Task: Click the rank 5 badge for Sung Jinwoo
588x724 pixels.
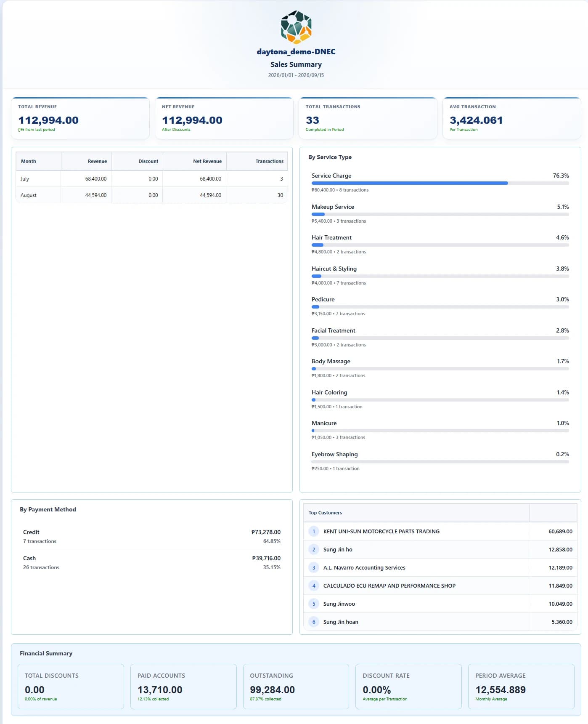Action: coord(314,604)
